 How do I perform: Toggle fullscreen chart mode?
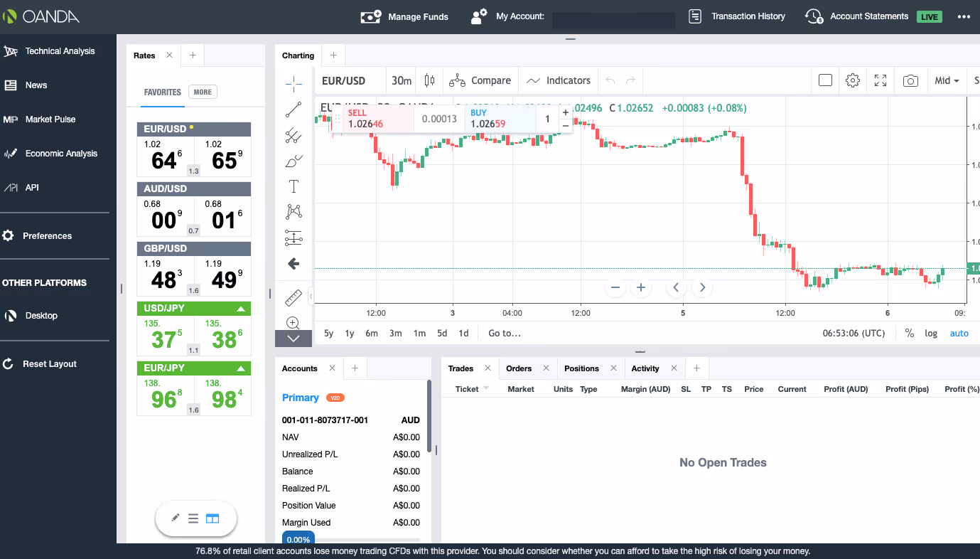click(881, 80)
